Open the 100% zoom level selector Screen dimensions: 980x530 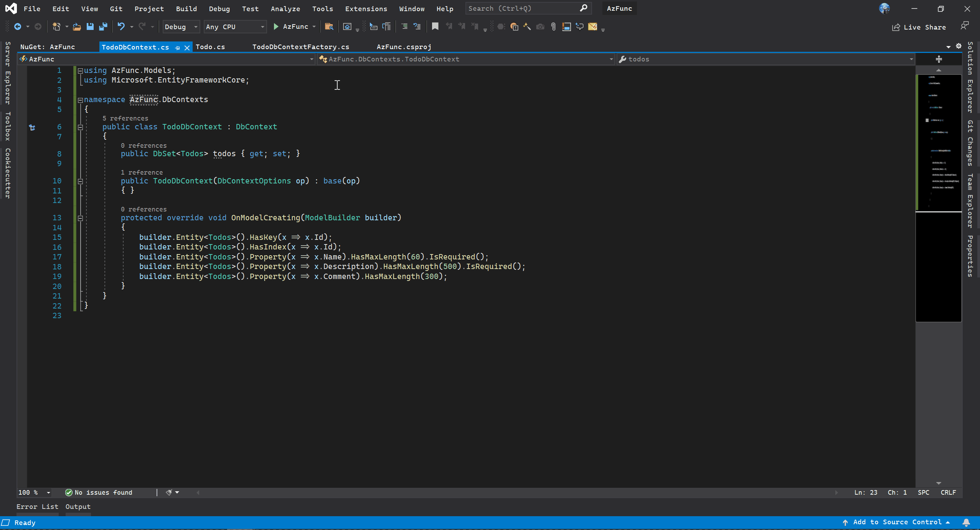coord(33,492)
